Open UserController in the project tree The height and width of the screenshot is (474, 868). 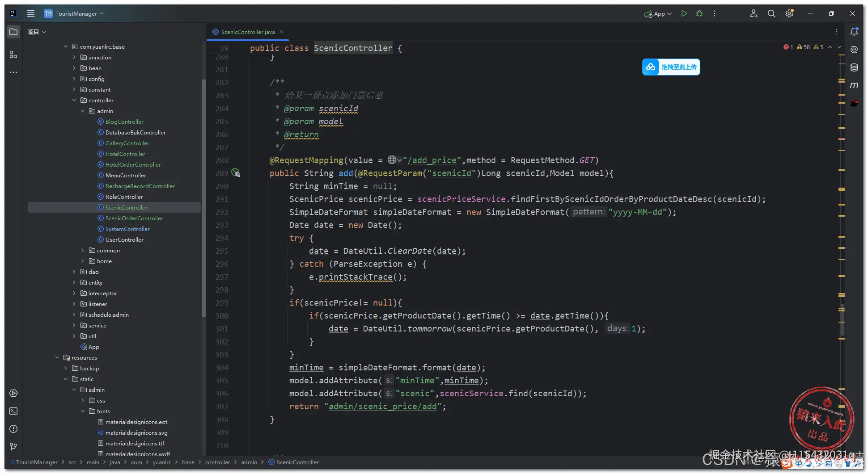point(124,239)
